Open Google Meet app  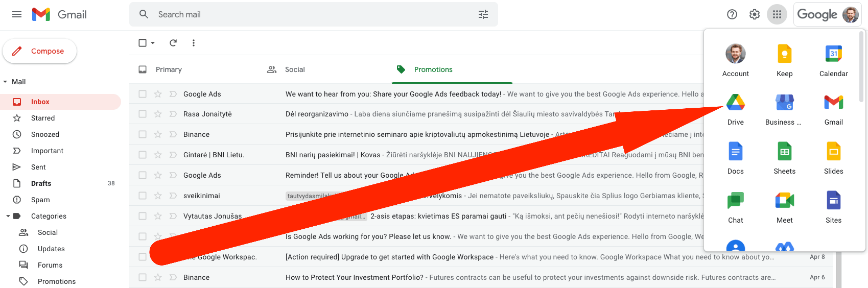click(x=784, y=207)
